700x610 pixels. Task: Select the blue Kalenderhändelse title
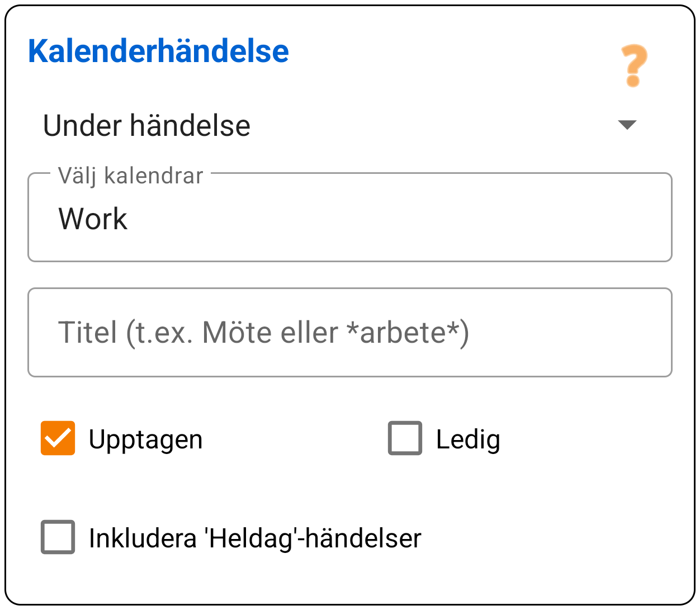(x=158, y=51)
